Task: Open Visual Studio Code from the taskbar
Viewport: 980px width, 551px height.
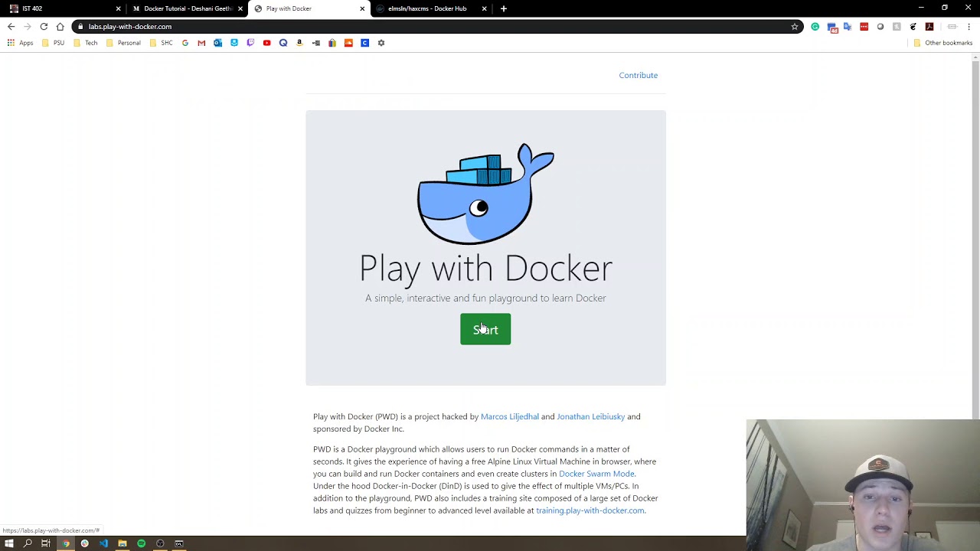Action: point(103,543)
